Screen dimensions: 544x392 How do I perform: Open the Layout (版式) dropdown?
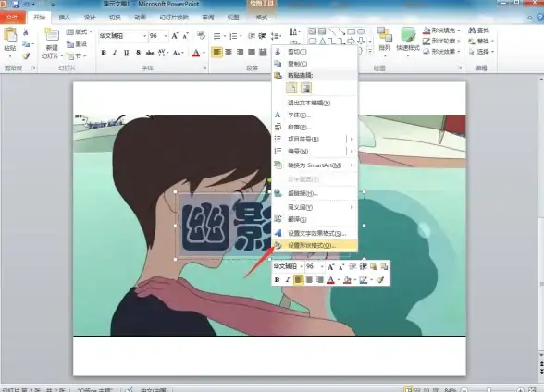(80, 31)
